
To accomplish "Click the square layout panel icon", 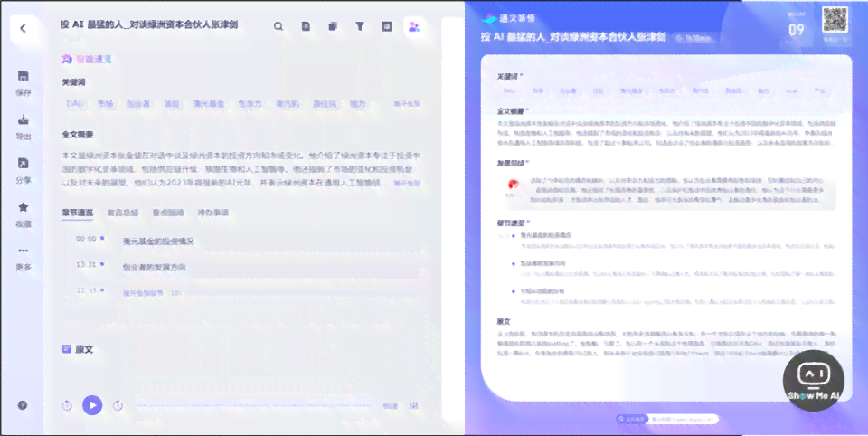I will 387,26.
